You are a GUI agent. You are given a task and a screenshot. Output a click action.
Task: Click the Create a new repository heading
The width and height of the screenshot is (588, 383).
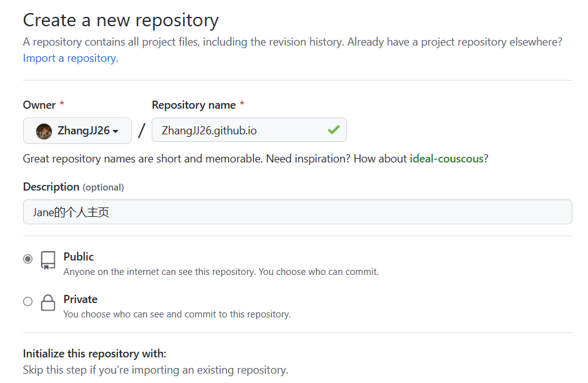(120, 20)
